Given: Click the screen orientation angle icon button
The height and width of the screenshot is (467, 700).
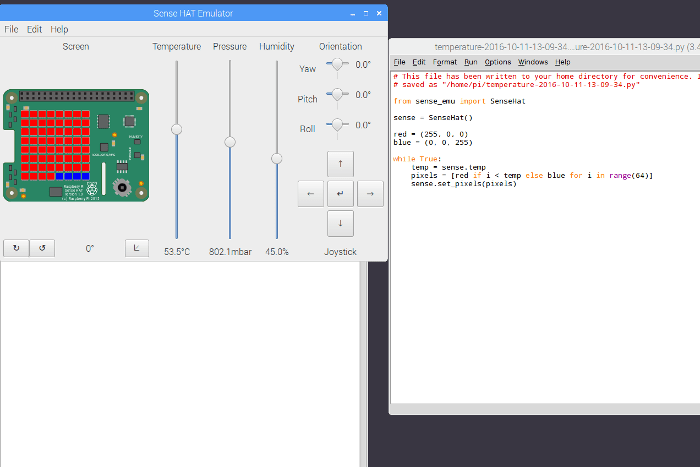Looking at the screenshot, I should [x=137, y=248].
